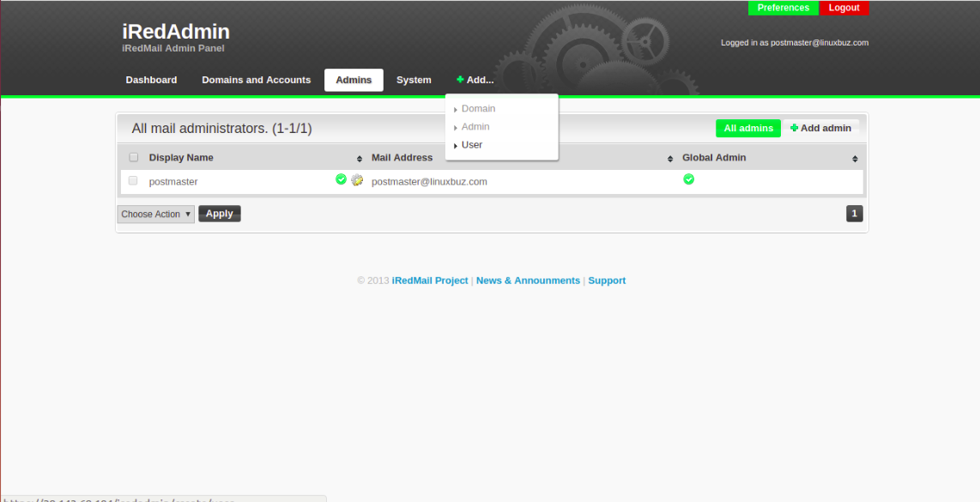Screen dimensions: 980x502
Task: Go to page 1 in pagination
Action: click(x=855, y=214)
